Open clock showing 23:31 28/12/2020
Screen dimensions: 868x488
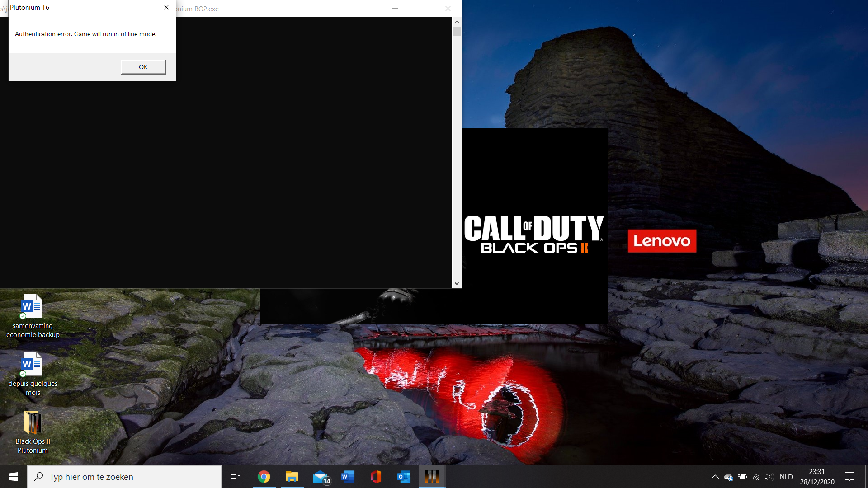[817, 477]
